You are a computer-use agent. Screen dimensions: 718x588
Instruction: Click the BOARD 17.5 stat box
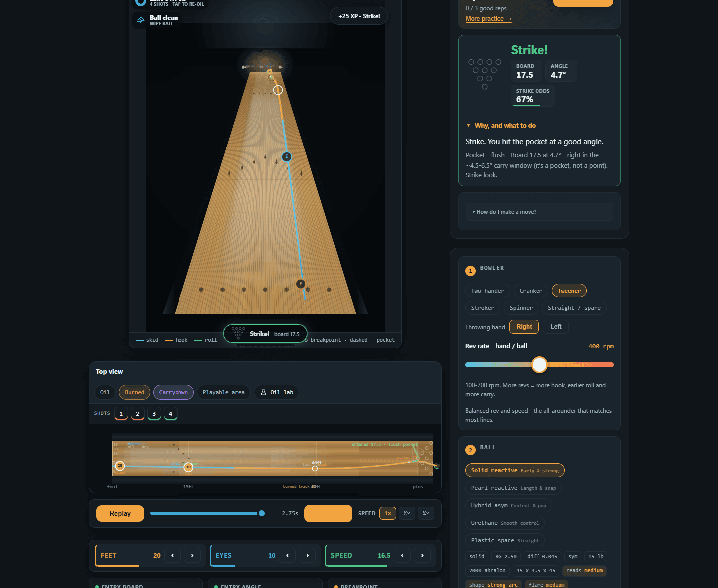click(x=526, y=71)
